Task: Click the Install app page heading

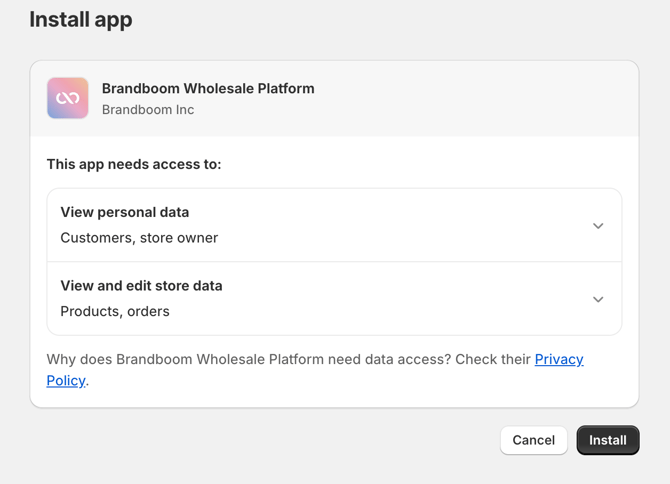Action: [81, 19]
